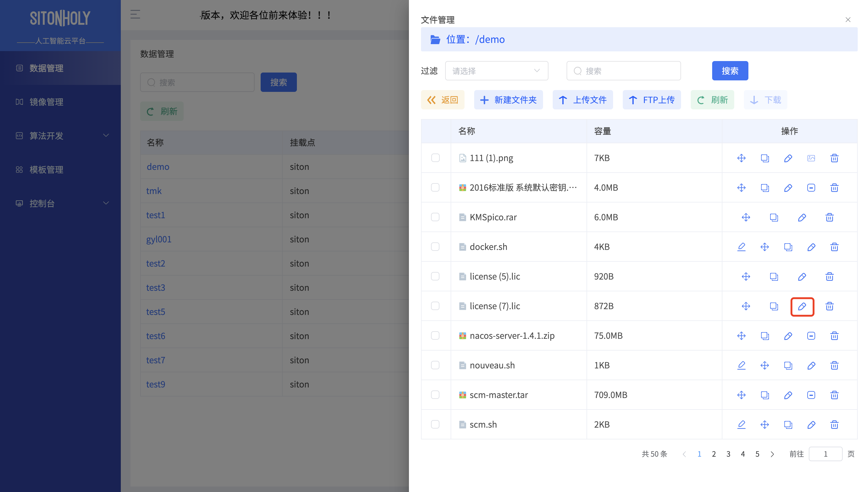868x492 pixels.
Task: Click 新建文件夹 to create folder
Action: click(x=508, y=100)
